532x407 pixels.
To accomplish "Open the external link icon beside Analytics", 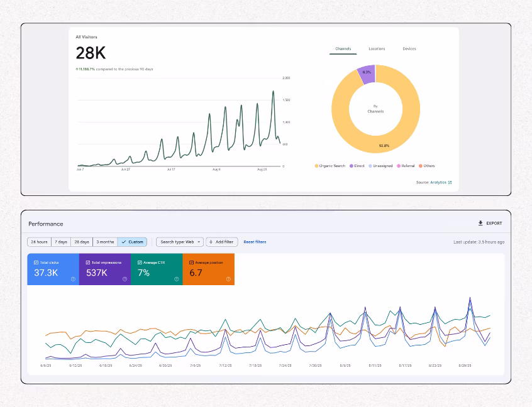I will pos(450,183).
